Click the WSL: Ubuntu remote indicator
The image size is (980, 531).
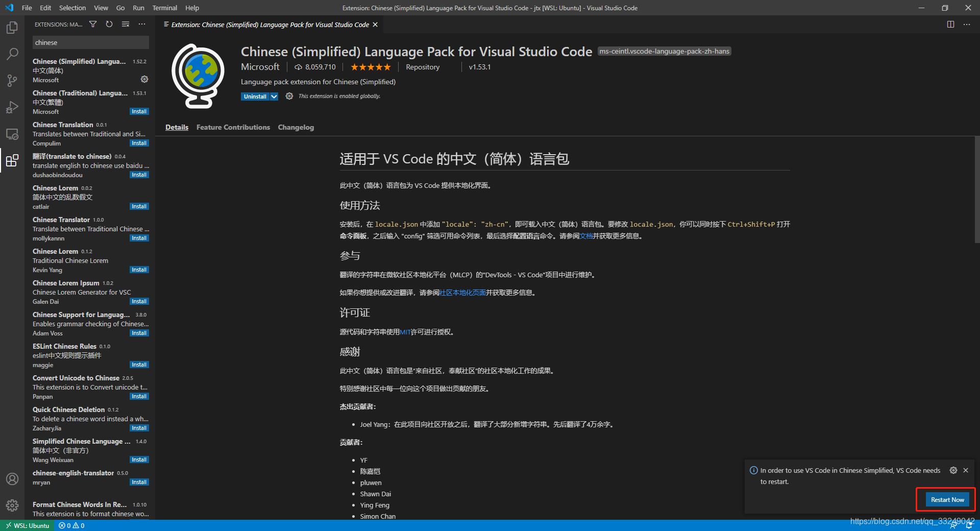click(28, 525)
